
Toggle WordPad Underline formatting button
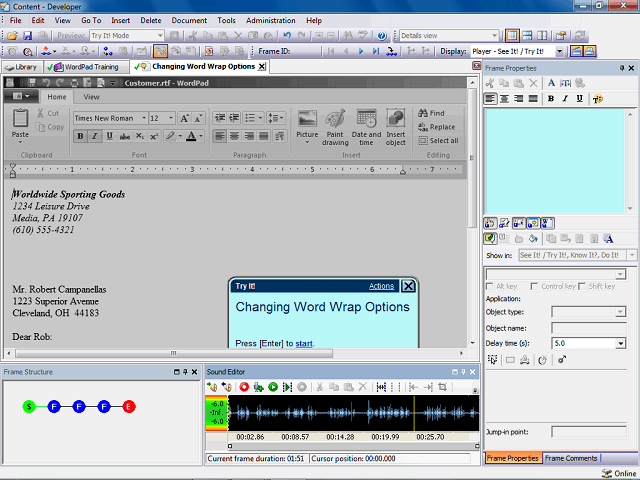(x=109, y=136)
